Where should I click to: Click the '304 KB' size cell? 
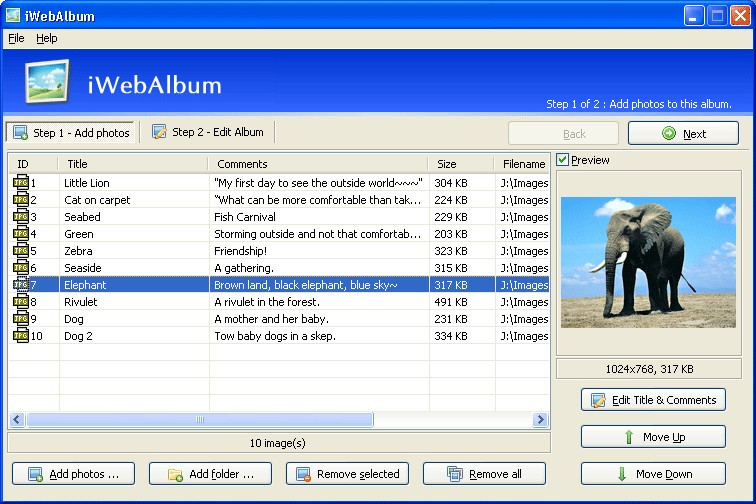coord(451,183)
